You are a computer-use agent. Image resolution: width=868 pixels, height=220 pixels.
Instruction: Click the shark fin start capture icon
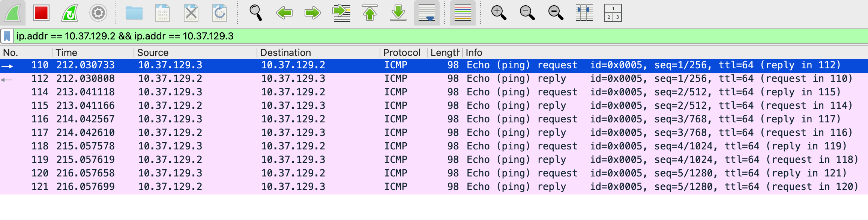[13, 13]
